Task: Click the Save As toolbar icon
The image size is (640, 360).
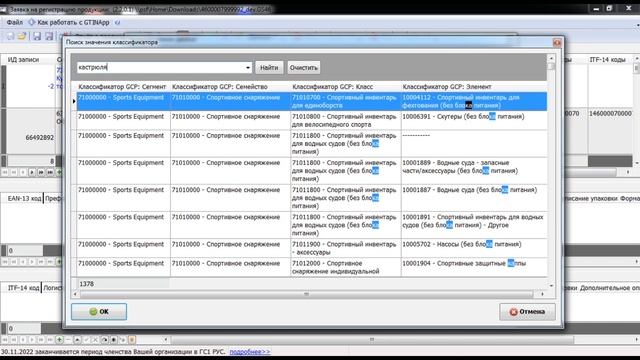Action: pyautogui.click(x=49, y=36)
